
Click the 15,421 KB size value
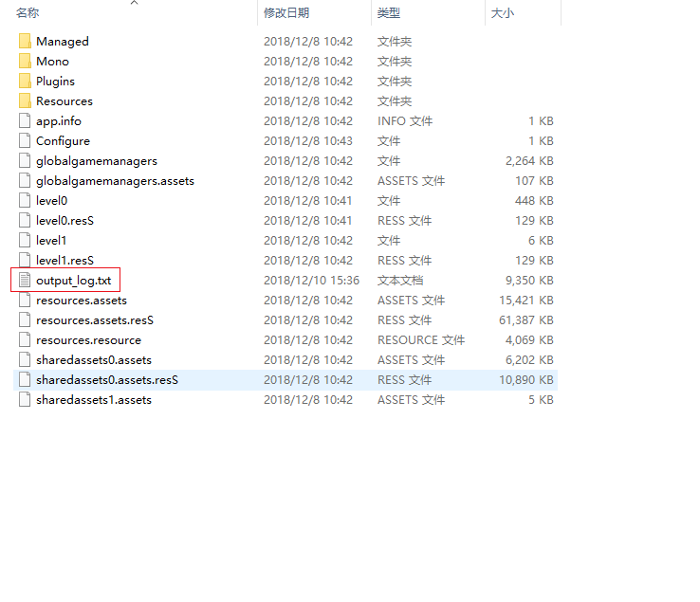[526, 300]
